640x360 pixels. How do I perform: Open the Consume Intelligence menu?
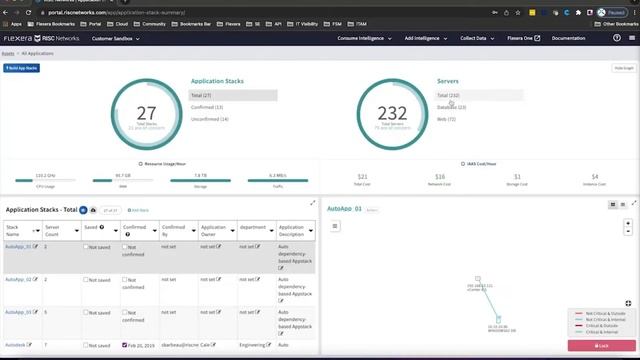364,38
